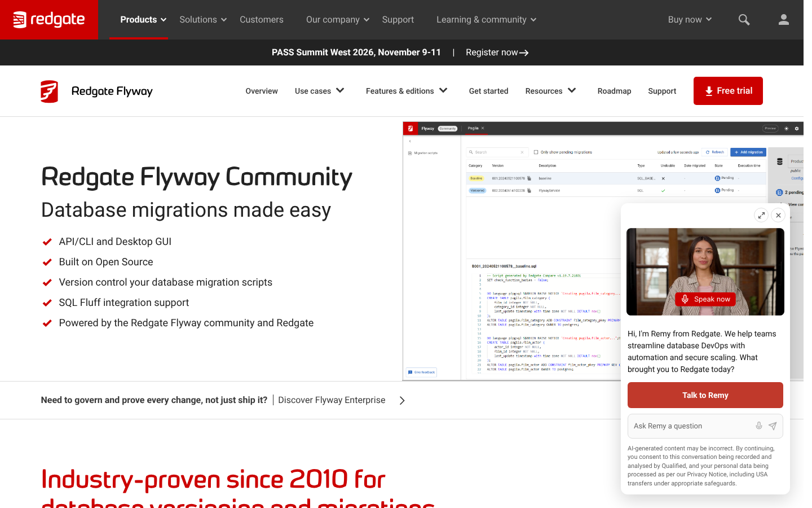
Task: Open the Features & editions dropdown
Action: (407, 91)
